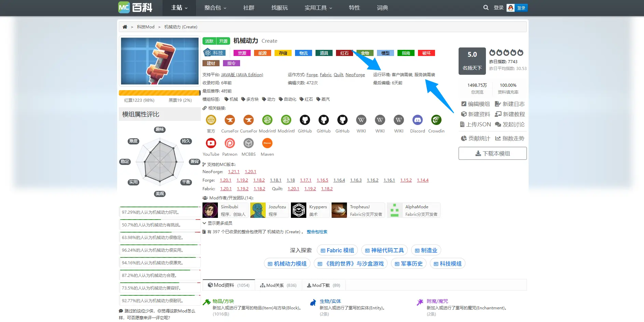Open the YouTube channel icon
The image size is (644, 322).
pyautogui.click(x=211, y=143)
